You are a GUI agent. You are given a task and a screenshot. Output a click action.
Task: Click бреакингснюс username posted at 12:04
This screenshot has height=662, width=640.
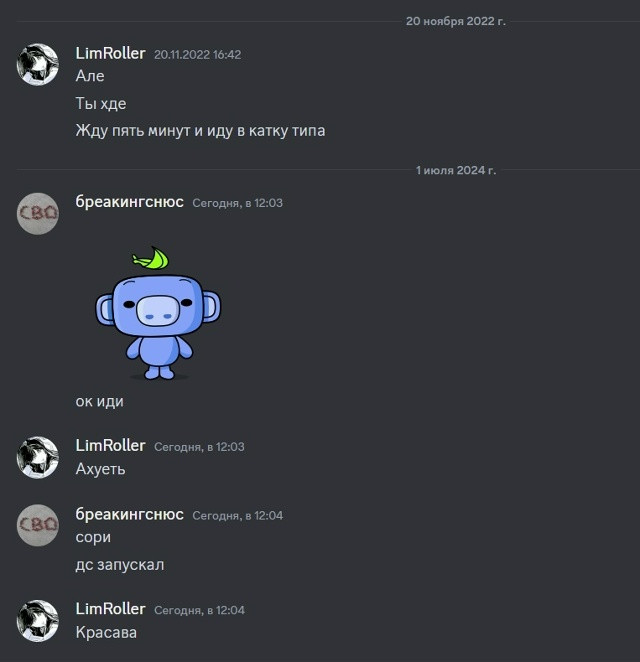point(130,515)
